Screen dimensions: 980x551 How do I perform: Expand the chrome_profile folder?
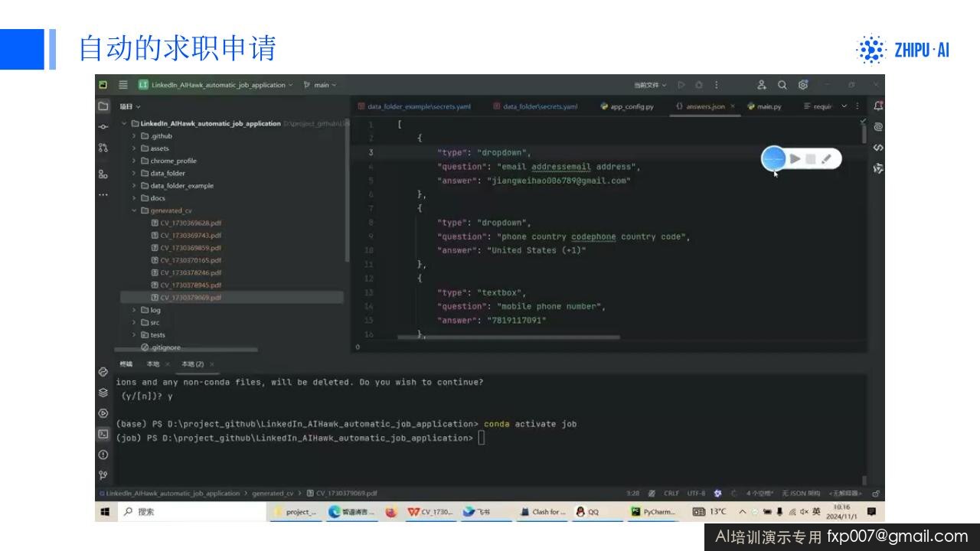(134, 161)
